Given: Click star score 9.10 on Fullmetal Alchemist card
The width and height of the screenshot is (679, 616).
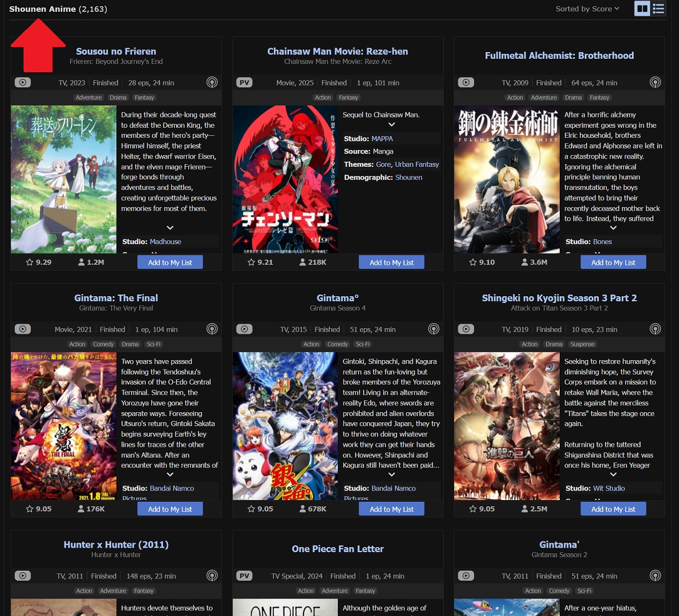Looking at the screenshot, I should tap(482, 262).
